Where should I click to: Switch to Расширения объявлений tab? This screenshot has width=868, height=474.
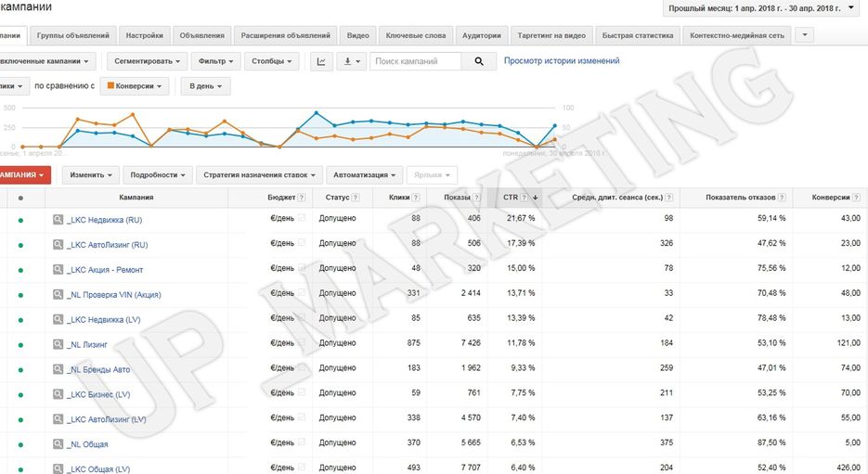[286, 35]
